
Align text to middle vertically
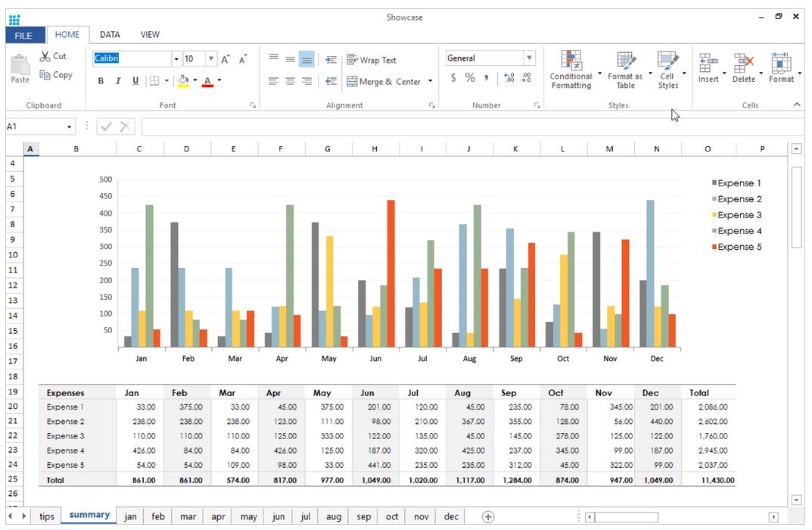[290, 58]
